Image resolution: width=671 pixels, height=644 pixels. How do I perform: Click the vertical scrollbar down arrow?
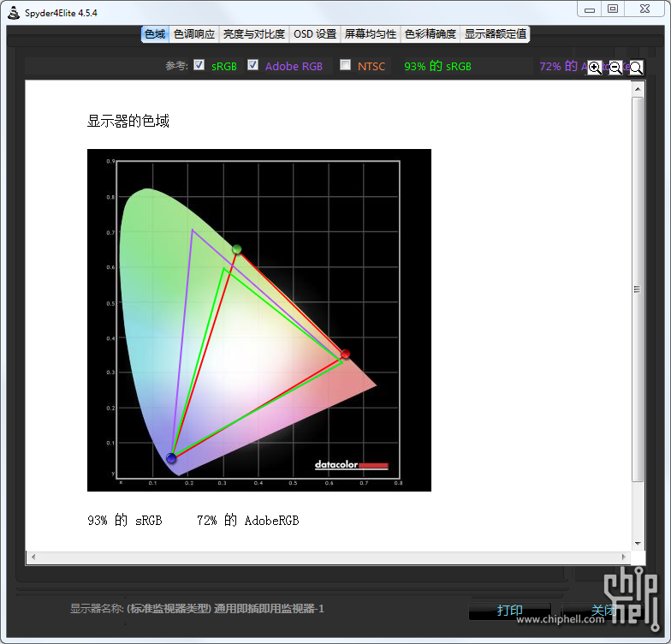tap(638, 544)
